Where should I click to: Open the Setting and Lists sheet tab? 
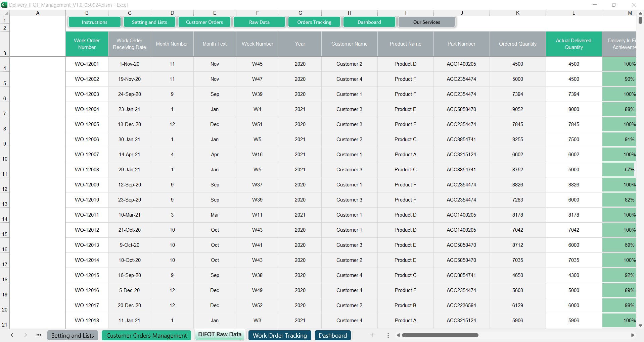pos(73,335)
